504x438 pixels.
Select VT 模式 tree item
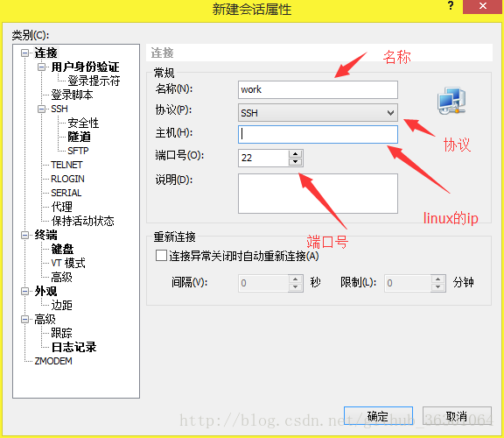(68, 264)
